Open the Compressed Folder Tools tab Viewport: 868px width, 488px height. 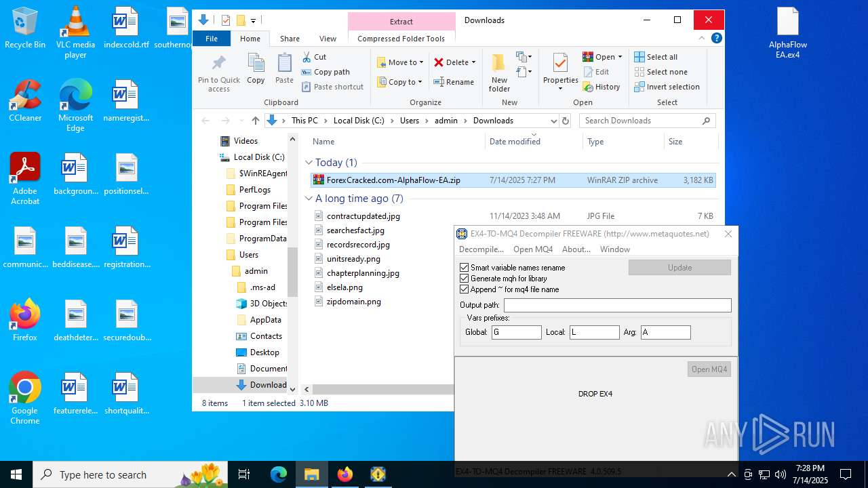[401, 39]
